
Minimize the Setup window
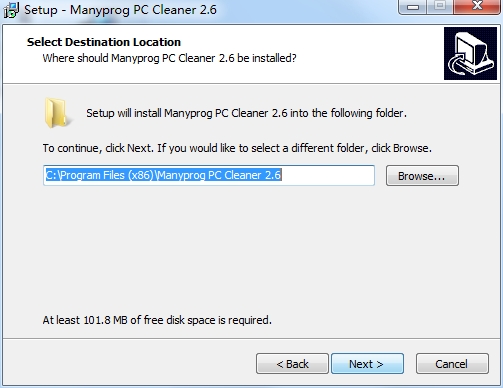[x=413, y=7]
